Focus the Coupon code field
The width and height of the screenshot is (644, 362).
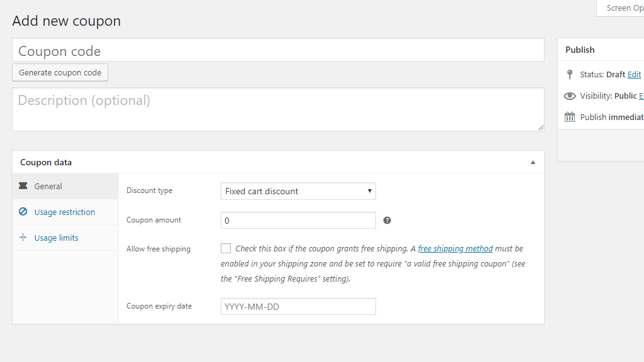click(x=278, y=50)
